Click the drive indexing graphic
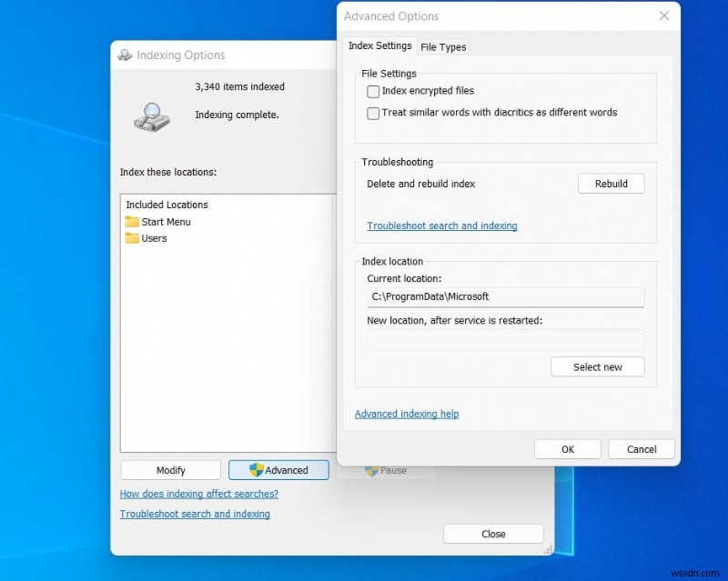This screenshot has height=581, width=728. (151, 116)
